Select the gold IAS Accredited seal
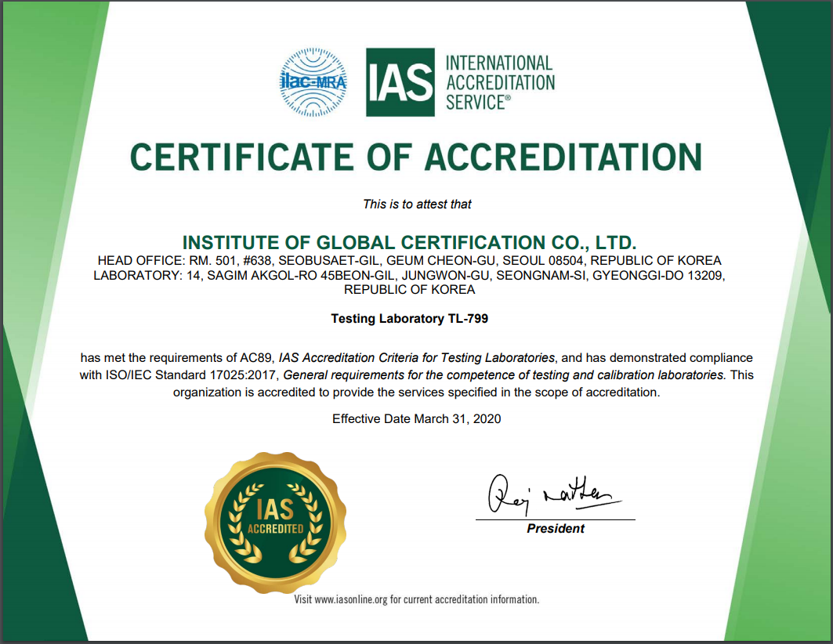Screen dimensions: 833x644 275,523
